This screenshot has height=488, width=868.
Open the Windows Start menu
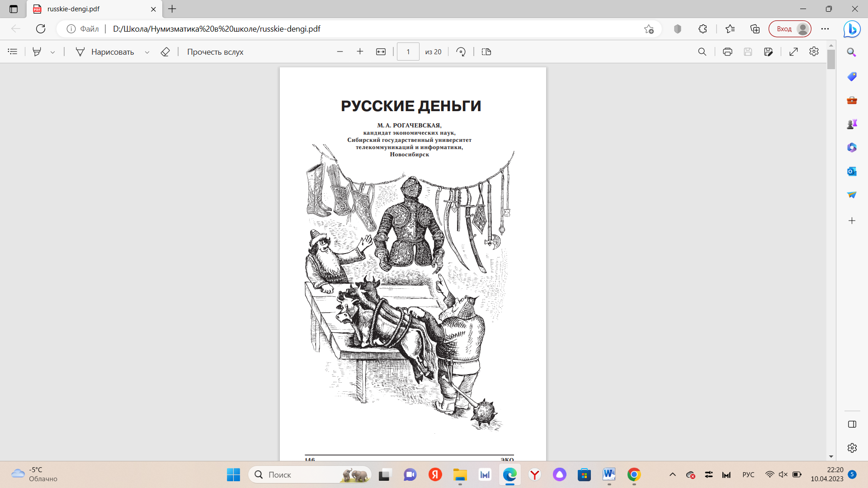click(x=233, y=474)
